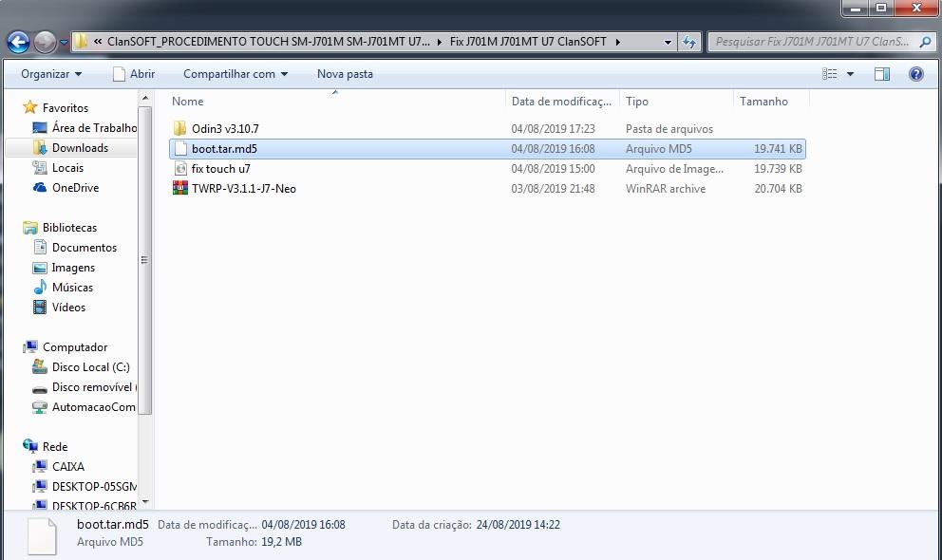Viewport: 942px width, 560px height.
Task: Expand arrow after ClanSOFT_PROCEDIMENTO breadcrumb
Action: point(440,42)
